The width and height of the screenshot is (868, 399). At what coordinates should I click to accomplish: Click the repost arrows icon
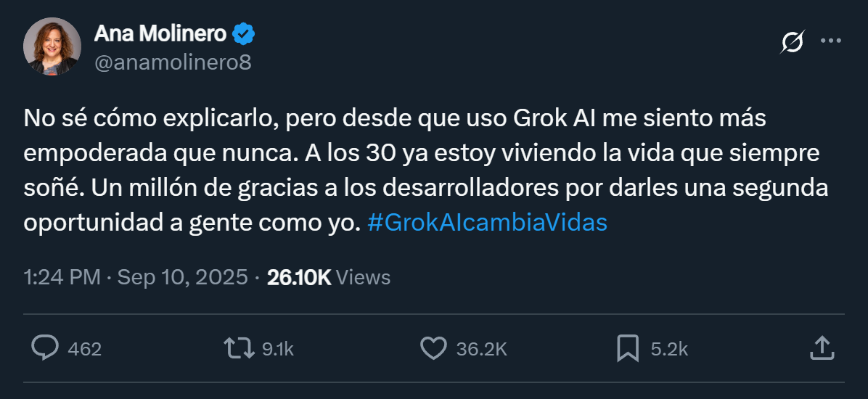click(x=238, y=348)
